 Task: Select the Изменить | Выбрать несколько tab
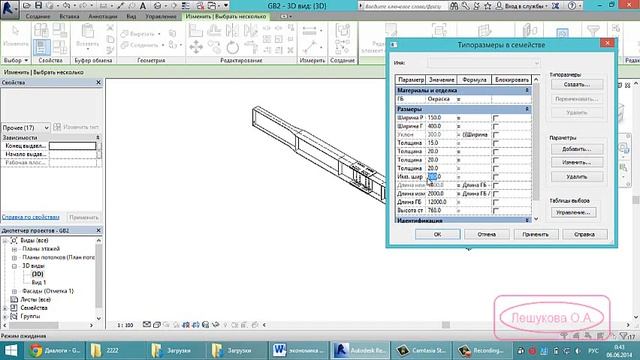tap(225, 16)
